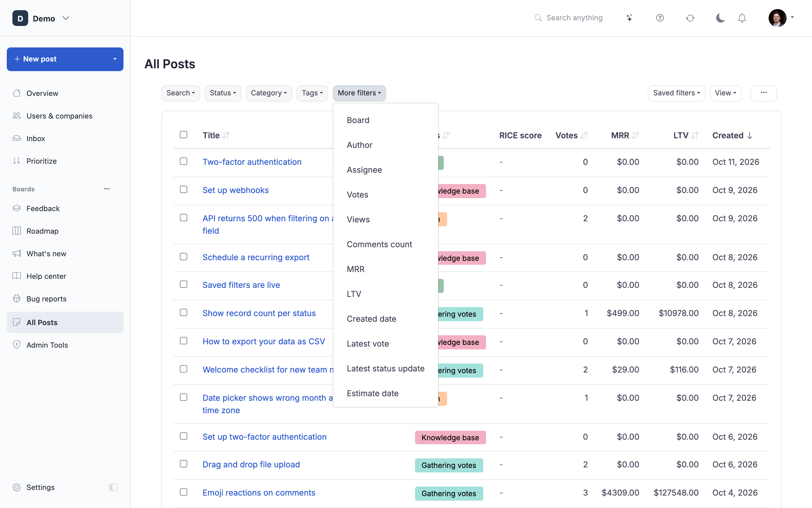
Task: Open the Inbox sidebar item
Action: 65,138
